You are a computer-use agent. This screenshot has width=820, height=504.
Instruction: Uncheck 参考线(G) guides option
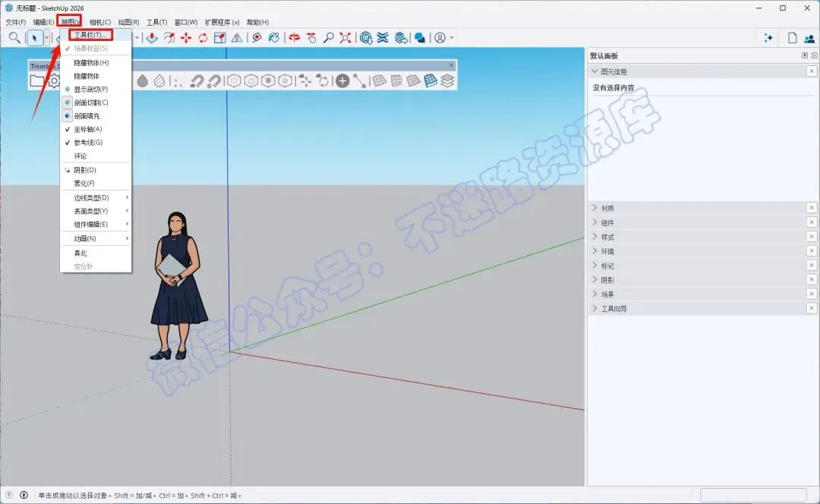click(96, 142)
